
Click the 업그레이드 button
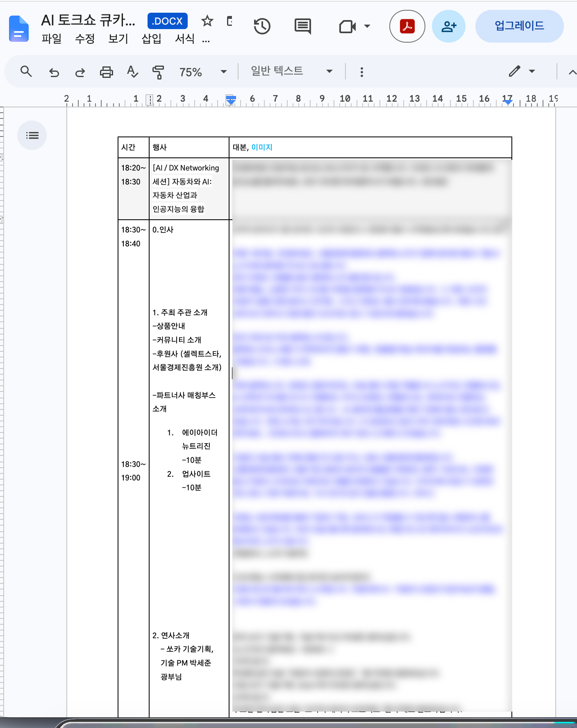[x=519, y=26]
